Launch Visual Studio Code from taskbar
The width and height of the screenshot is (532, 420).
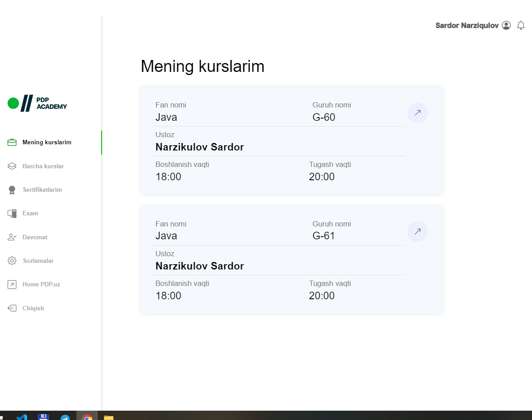pos(21,417)
